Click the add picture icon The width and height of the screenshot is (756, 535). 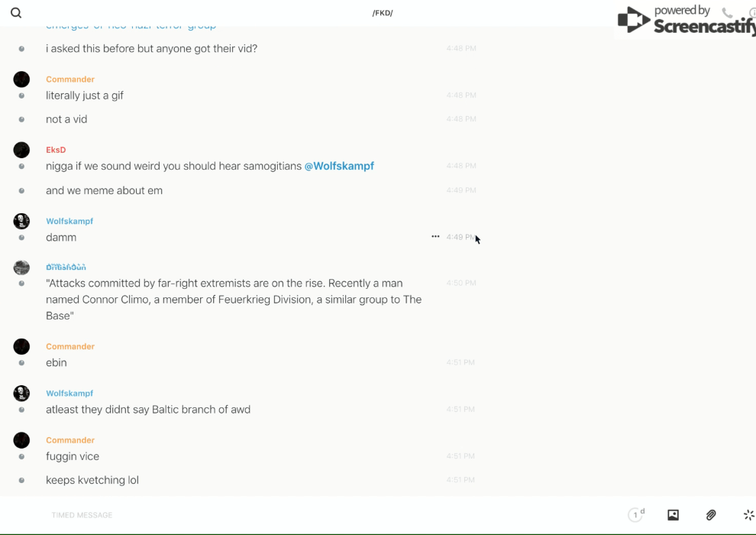pos(673,515)
